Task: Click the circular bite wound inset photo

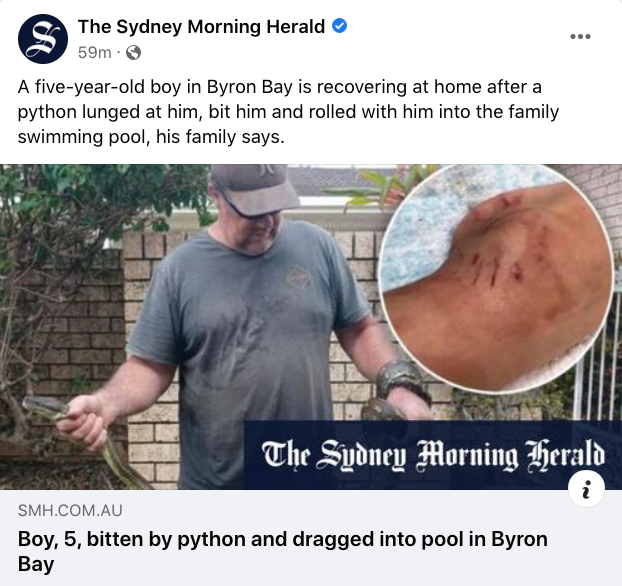Action: pos(496,278)
